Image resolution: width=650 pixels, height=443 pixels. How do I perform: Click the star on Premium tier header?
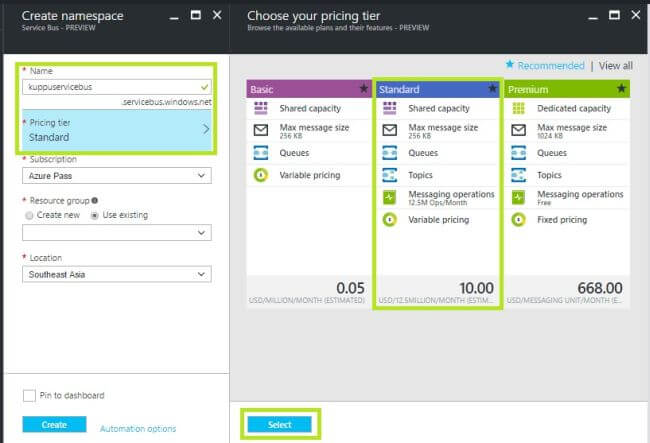click(621, 88)
